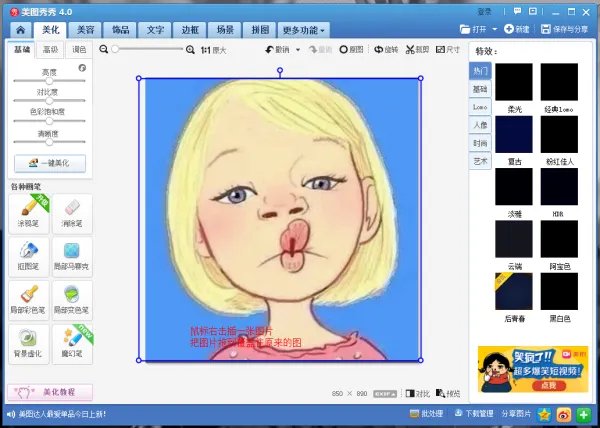Switch to the 美容 beauty tab
This screenshot has width=600, height=428.
click(85, 30)
